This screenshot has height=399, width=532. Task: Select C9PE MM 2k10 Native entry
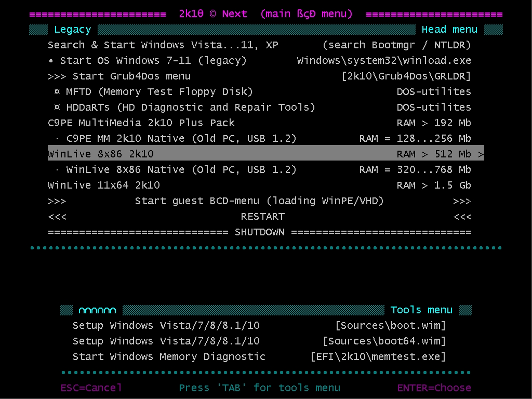pos(181,139)
